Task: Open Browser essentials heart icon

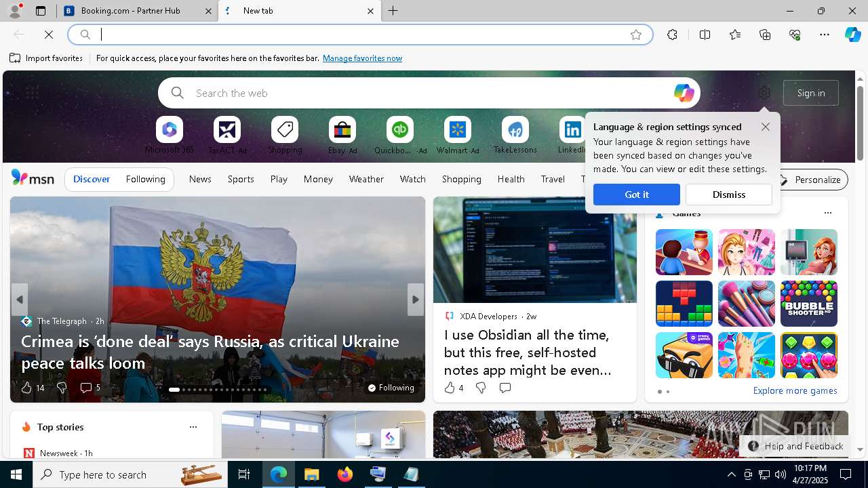Action: [795, 35]
